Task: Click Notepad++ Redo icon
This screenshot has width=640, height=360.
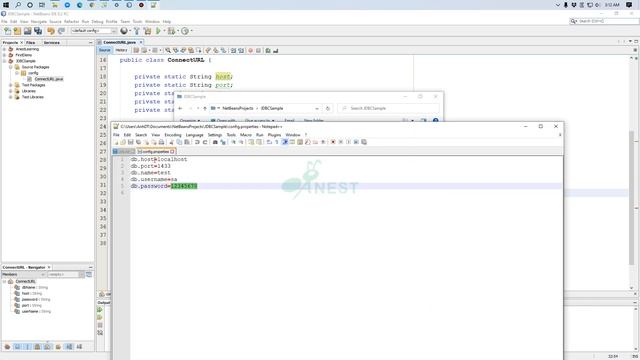Action: click(205, 142)
